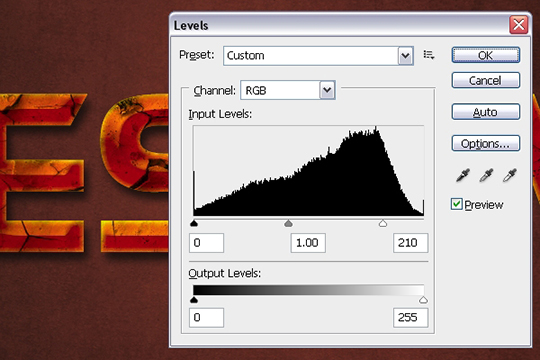Click the output black level slider
The height and width of the screenshot is (360, 540).
(x=194, y=300)
